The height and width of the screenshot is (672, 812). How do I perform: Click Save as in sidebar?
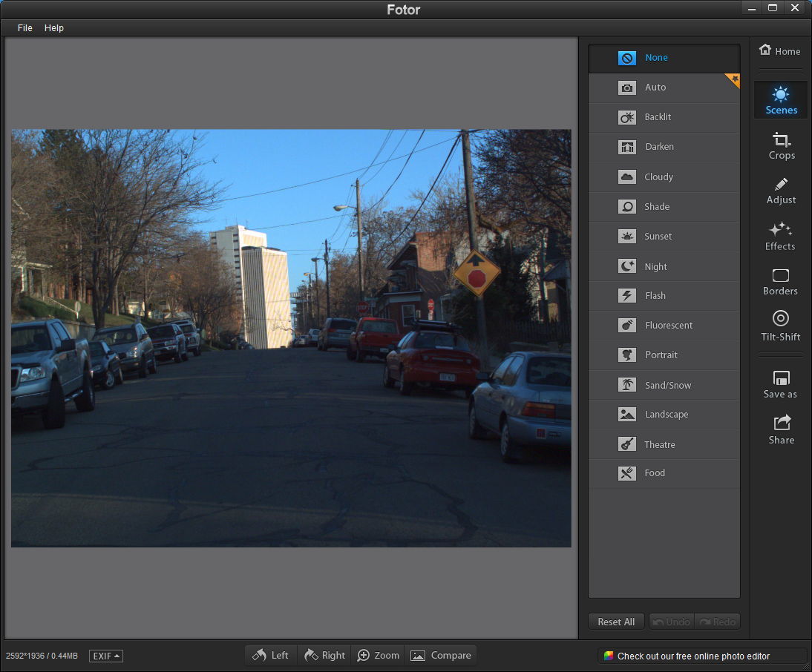tap(780, 385)
